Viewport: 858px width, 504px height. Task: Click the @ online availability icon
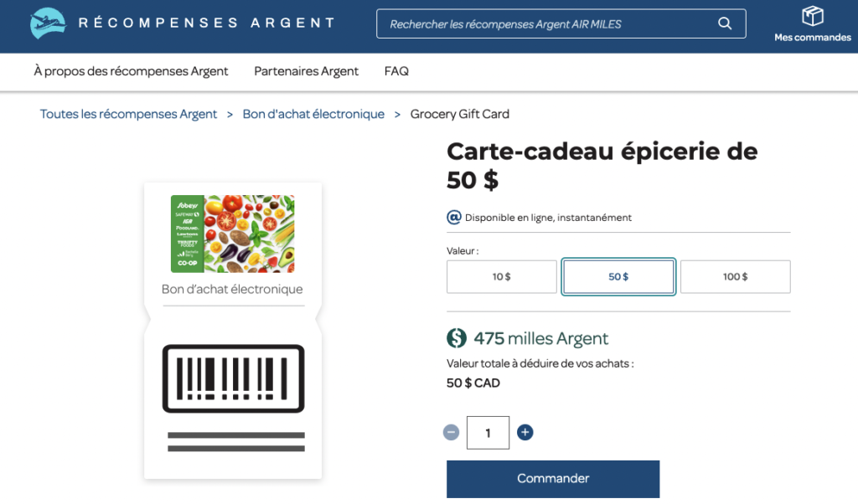(453, 217)
